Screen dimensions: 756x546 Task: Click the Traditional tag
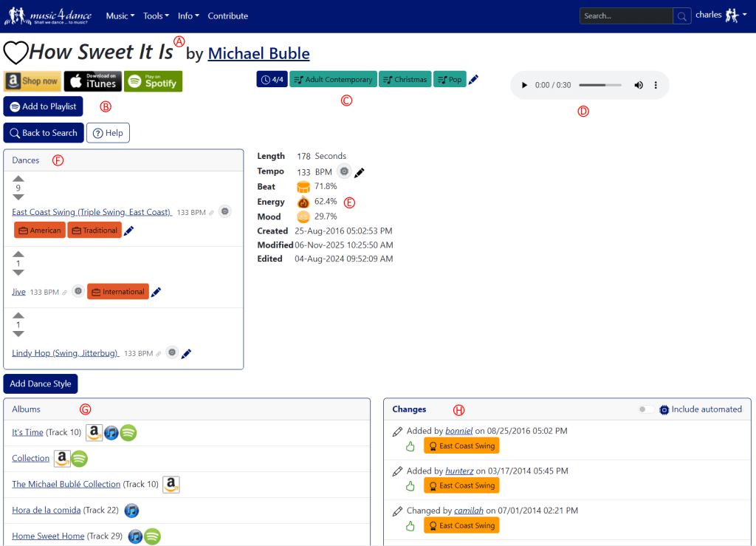(94, 231)
